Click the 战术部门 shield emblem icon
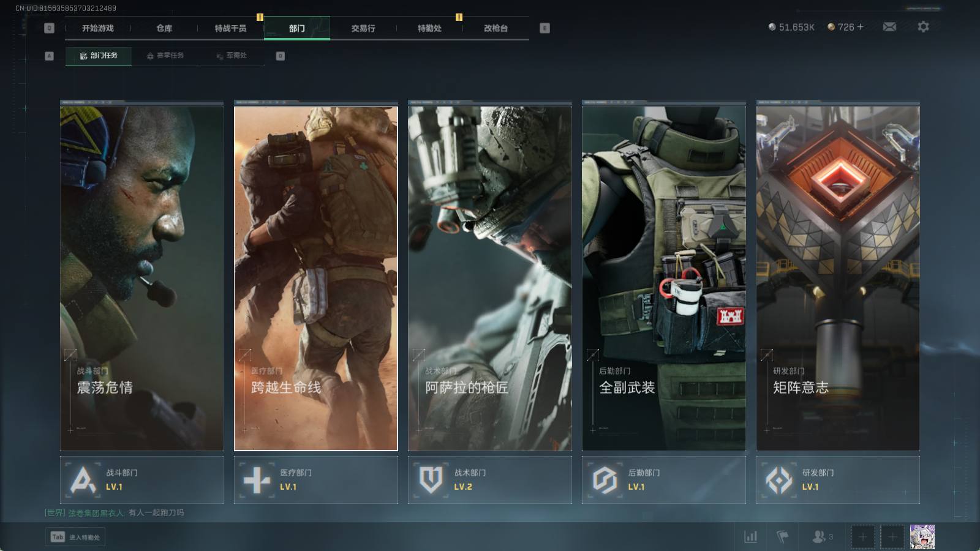Screen dimensions: 980x551 (431, 480)
